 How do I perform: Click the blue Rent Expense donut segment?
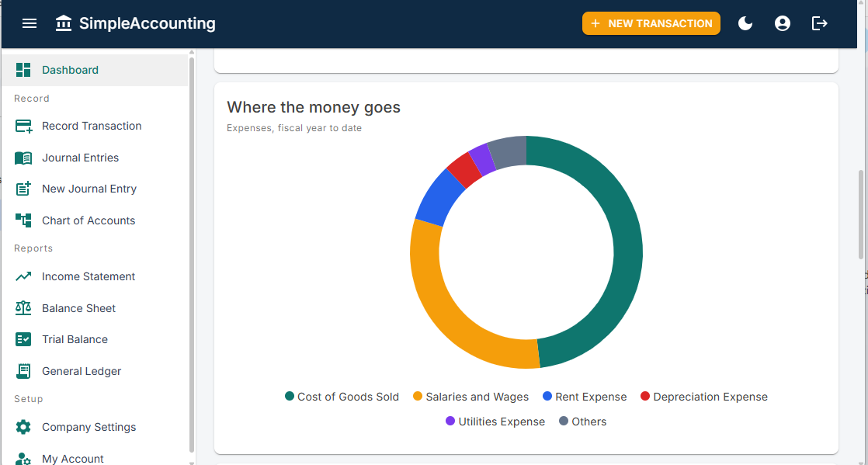point(440,198)
